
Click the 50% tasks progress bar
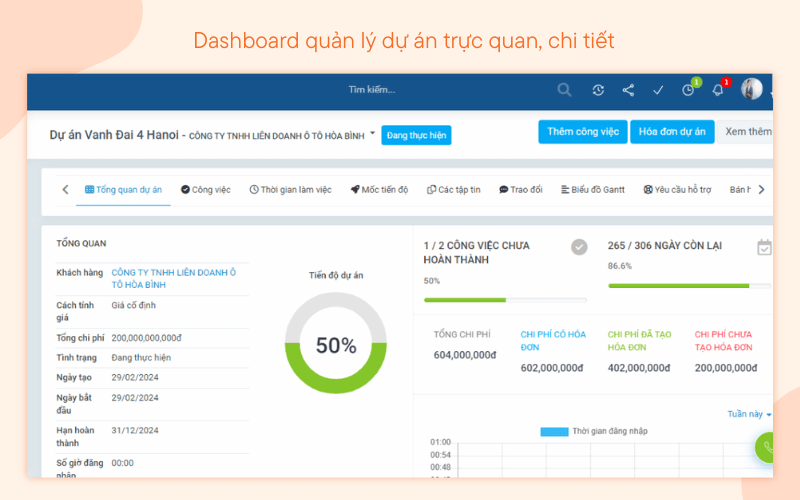coord(505,300)
